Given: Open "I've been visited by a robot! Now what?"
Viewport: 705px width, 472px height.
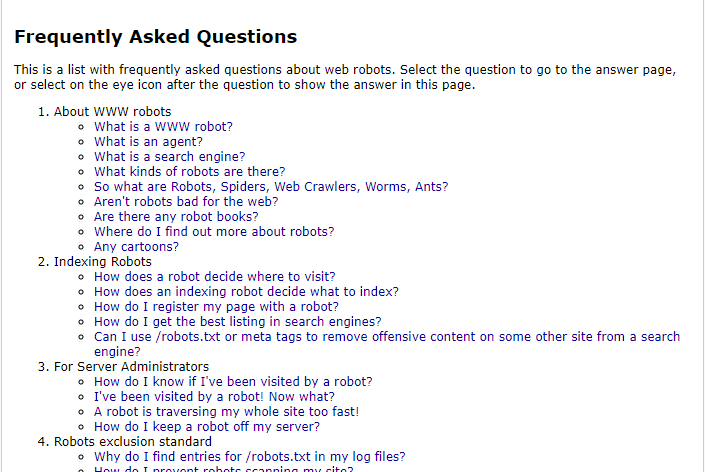Looking at the screenshot, I should (213, 397).
